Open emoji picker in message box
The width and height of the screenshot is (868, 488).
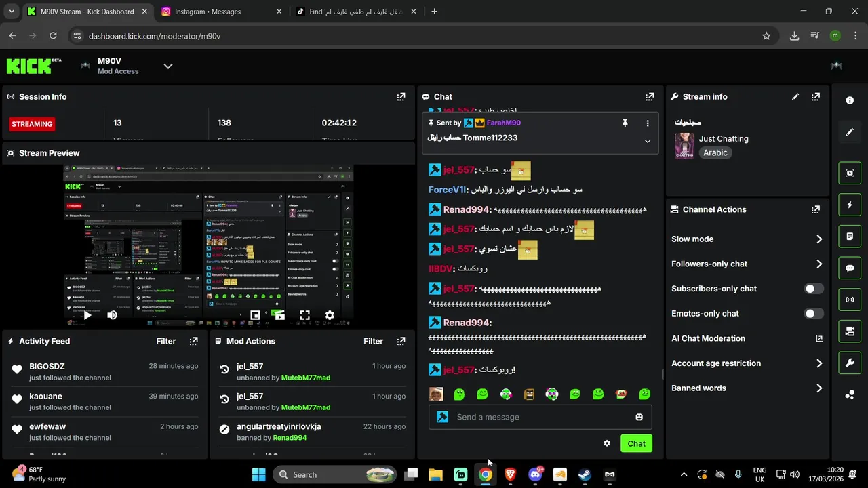(639, 417)
